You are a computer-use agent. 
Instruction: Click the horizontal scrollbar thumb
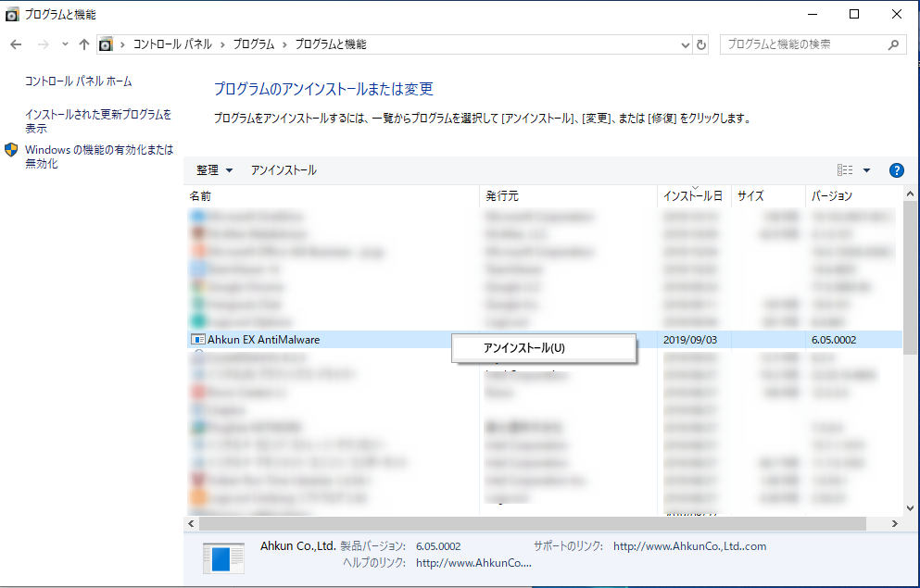tap(532, 523)
